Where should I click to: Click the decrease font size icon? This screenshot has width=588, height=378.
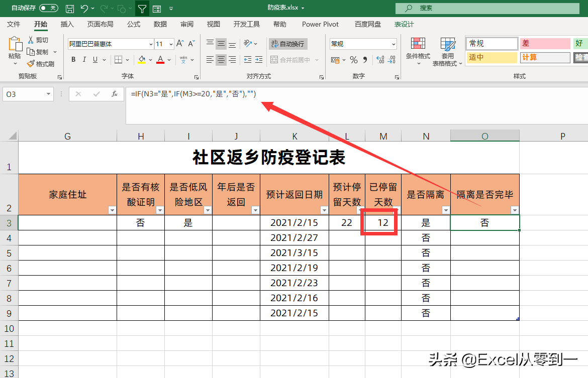coord(191,44)
